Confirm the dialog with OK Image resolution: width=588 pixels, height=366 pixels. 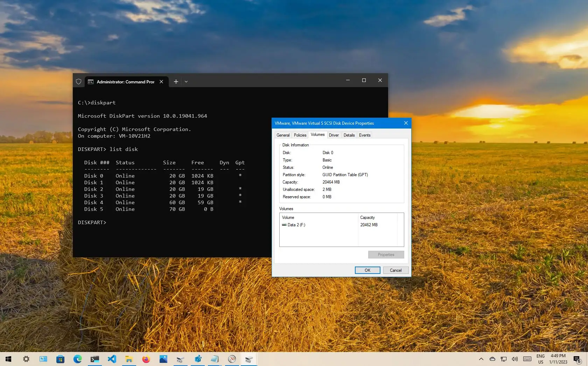pyautogui.click(x=367, y=270)
